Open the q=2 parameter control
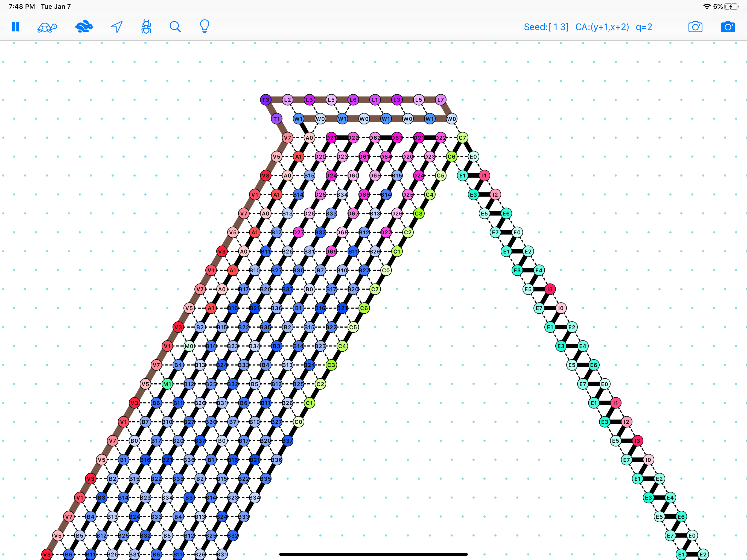This screenshot has height=560, width=747. 644,27
